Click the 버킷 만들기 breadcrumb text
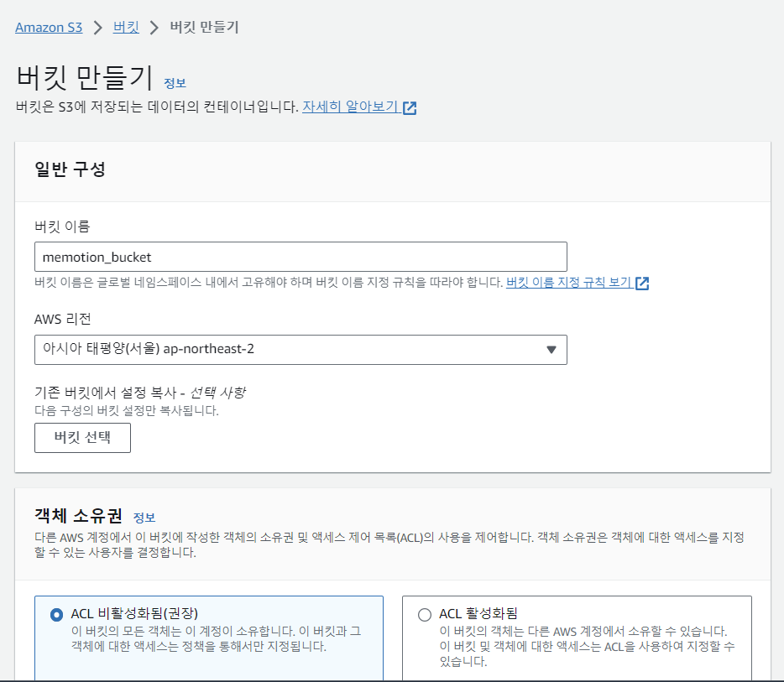 205,27
